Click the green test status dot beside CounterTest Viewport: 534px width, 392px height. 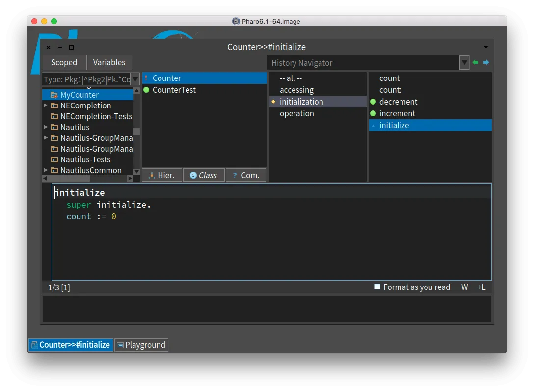146,90
